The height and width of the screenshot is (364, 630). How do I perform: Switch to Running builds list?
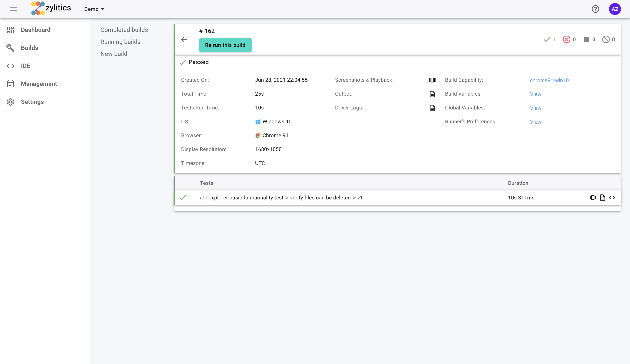[x=120, y=42]
